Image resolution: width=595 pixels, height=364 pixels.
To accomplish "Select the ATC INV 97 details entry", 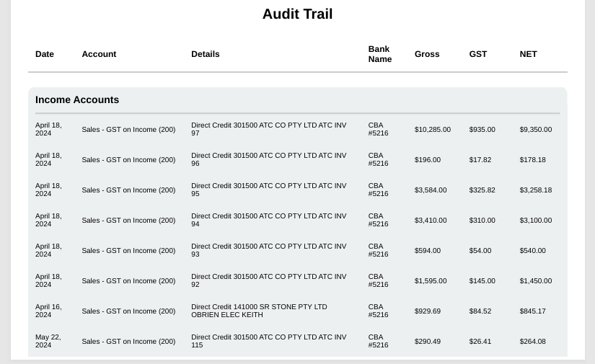I will 268,129.
